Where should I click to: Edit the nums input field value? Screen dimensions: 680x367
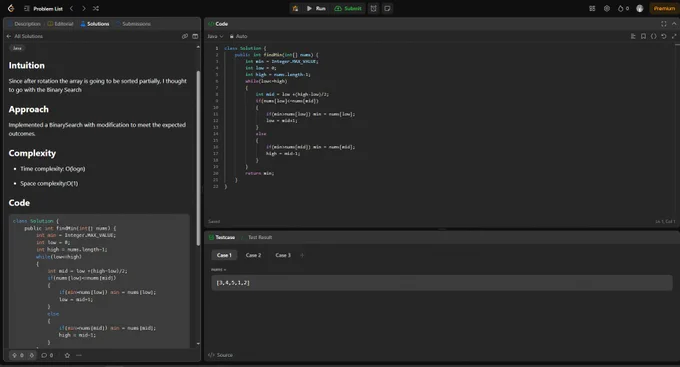tap(442, 283)
